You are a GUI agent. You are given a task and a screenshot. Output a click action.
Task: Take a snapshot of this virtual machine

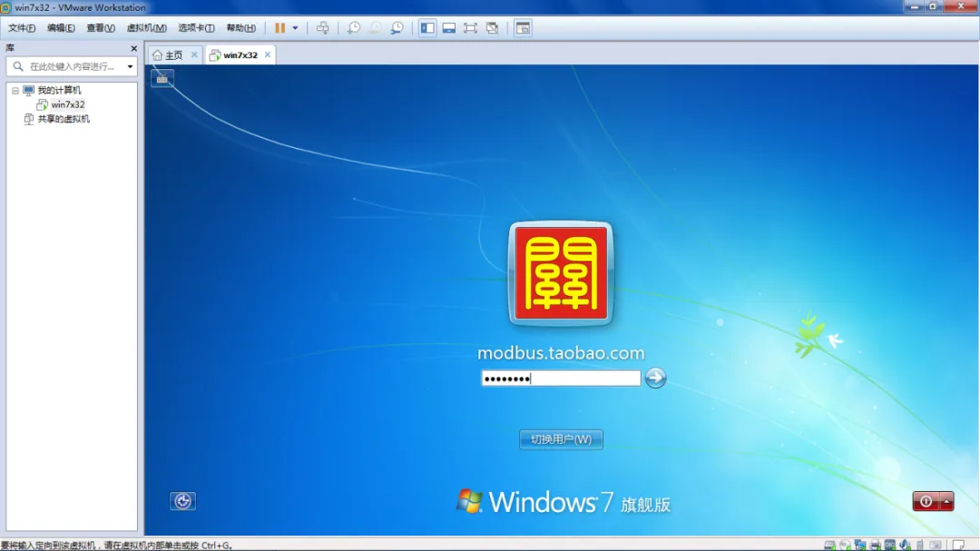[354, 27]
